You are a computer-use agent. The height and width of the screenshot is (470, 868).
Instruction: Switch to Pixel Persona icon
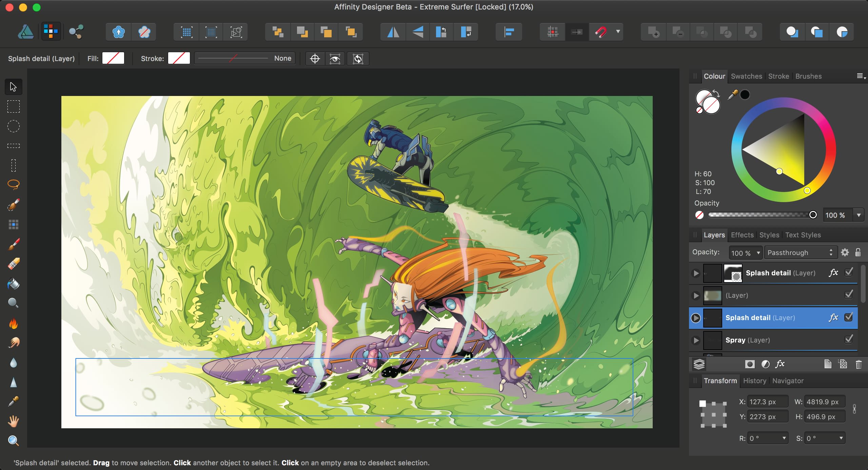click(x=51, y=32)
